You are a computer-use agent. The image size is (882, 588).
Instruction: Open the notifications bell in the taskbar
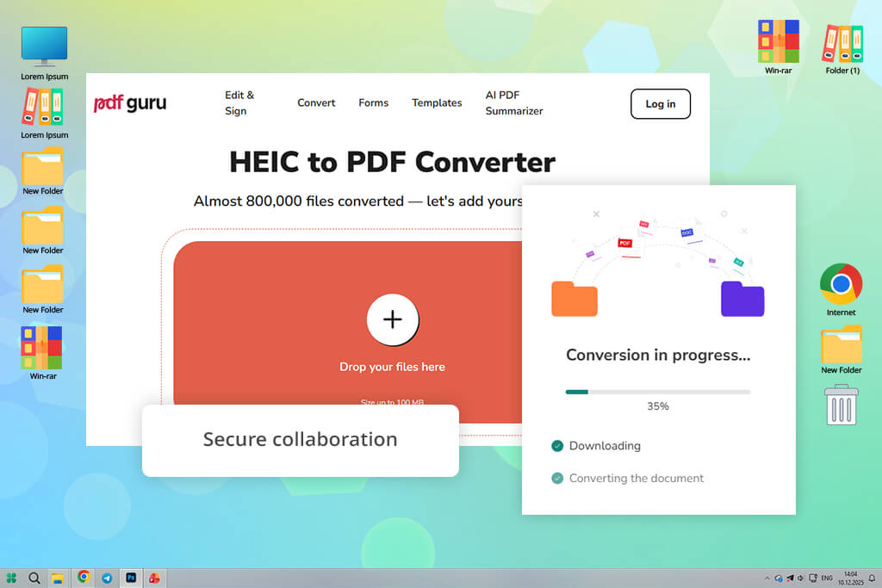point(872,578)
